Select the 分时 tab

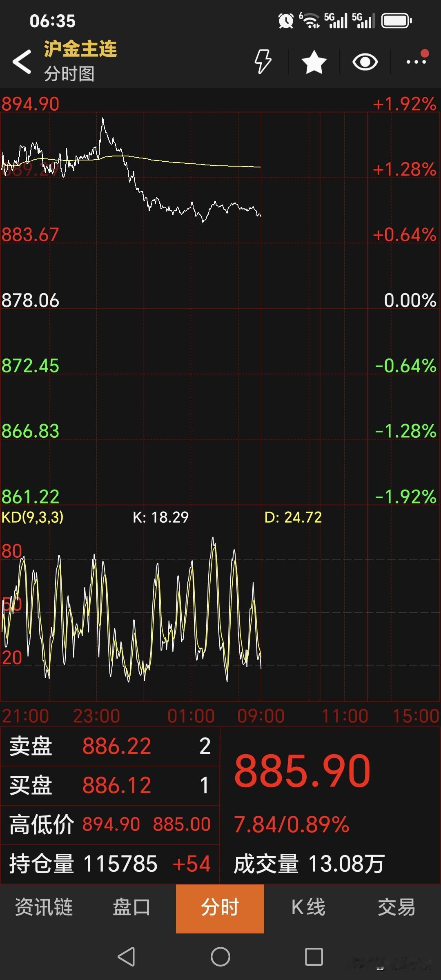[x=220, y=909]
